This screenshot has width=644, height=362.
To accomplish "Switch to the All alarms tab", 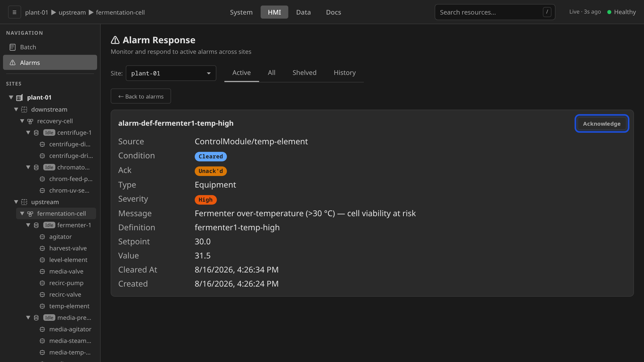I will [x=272, y=73].
